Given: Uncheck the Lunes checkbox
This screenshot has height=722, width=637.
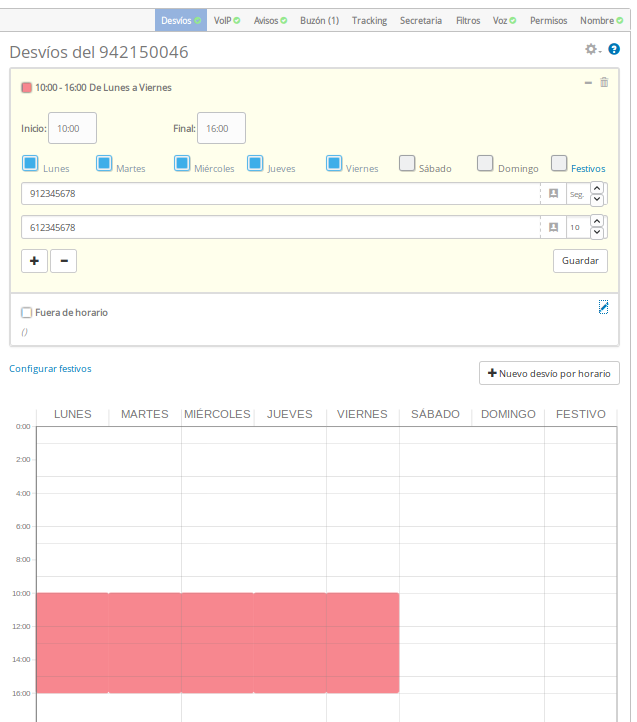Looking at the screenshot, I should pos(30,163).
